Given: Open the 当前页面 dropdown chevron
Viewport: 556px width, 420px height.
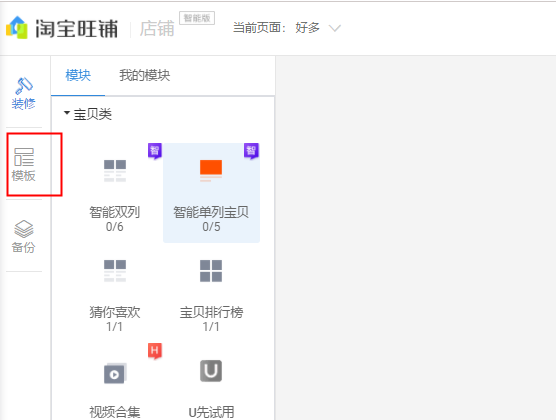Looking at the screenshot, I should coord(335,28).
